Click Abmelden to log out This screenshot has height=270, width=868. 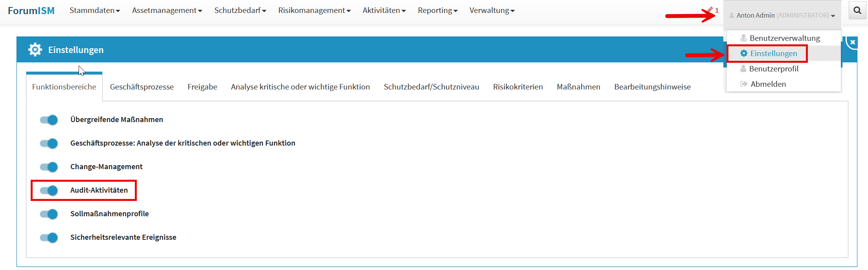768,84
